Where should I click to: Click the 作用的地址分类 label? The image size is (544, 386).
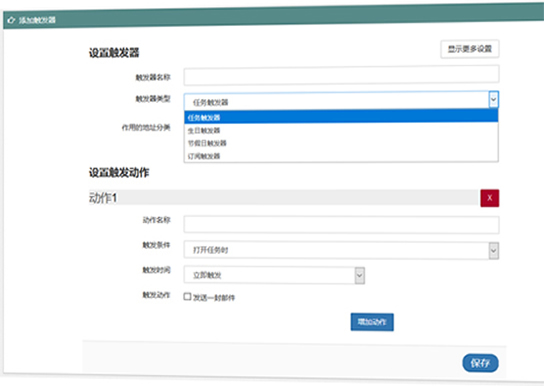pos(146,128)
